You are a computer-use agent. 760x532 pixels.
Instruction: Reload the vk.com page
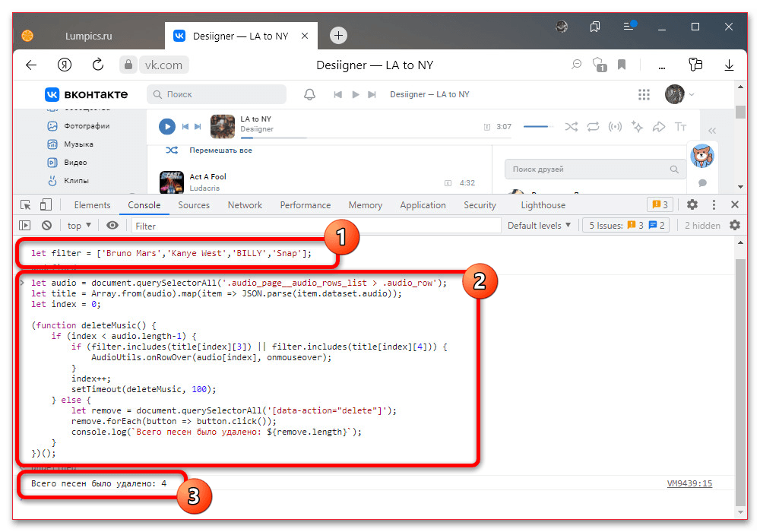(x=98, y=65)
